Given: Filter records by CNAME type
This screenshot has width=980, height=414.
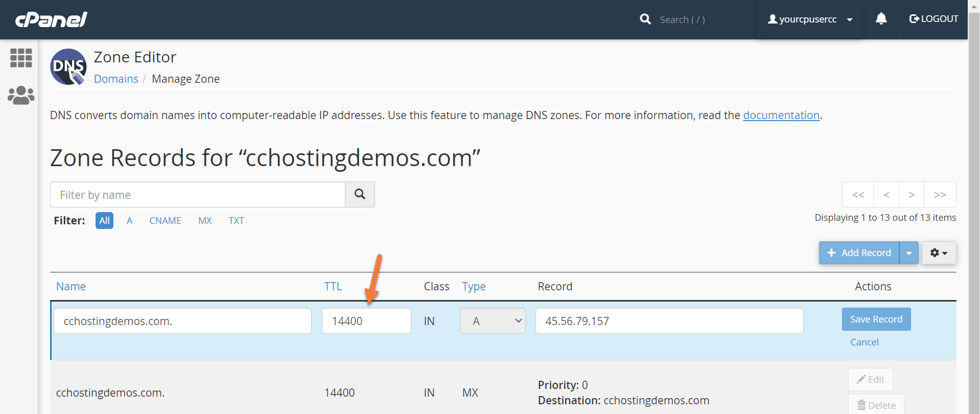Looking at the screenshot, I should coord(165,221).
